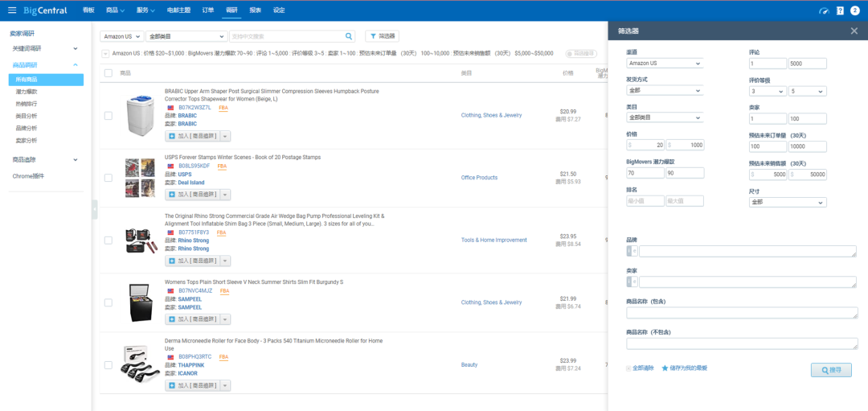868x411 pixels.
Task: Open the help question mark icon
Action: pos(840,10)
